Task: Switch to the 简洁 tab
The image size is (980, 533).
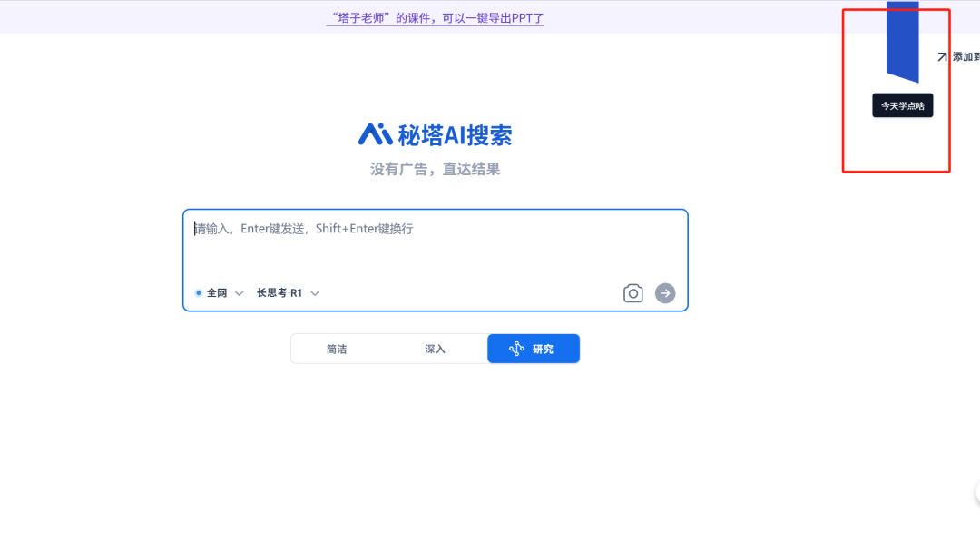Action: [337, 348]
